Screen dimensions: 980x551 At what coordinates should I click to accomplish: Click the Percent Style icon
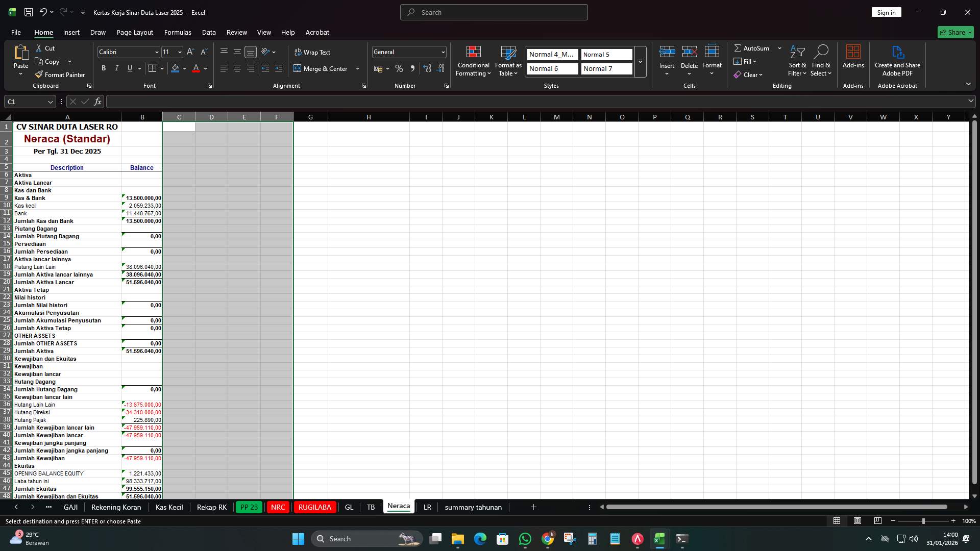(399, 68)
